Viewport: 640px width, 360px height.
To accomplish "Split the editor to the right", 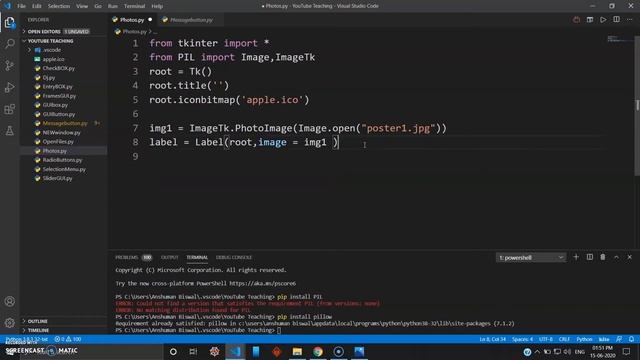I will coord(616,20).
